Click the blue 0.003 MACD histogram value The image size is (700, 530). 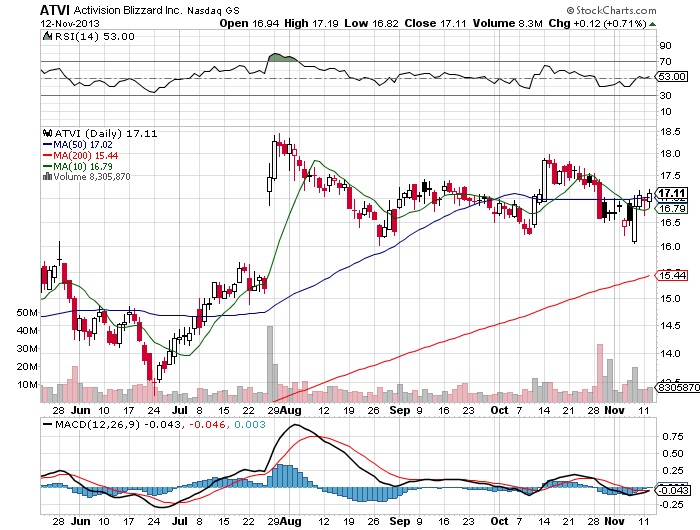pos(250,424)
